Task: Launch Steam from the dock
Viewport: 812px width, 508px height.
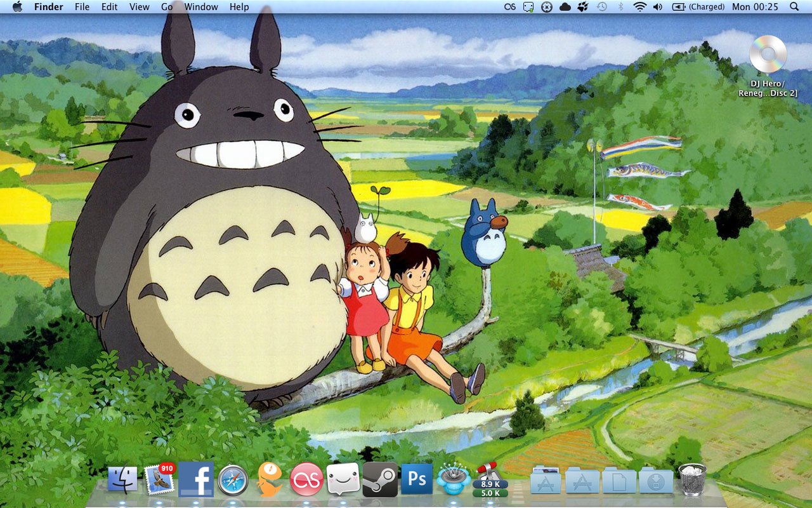Action: 380,479
